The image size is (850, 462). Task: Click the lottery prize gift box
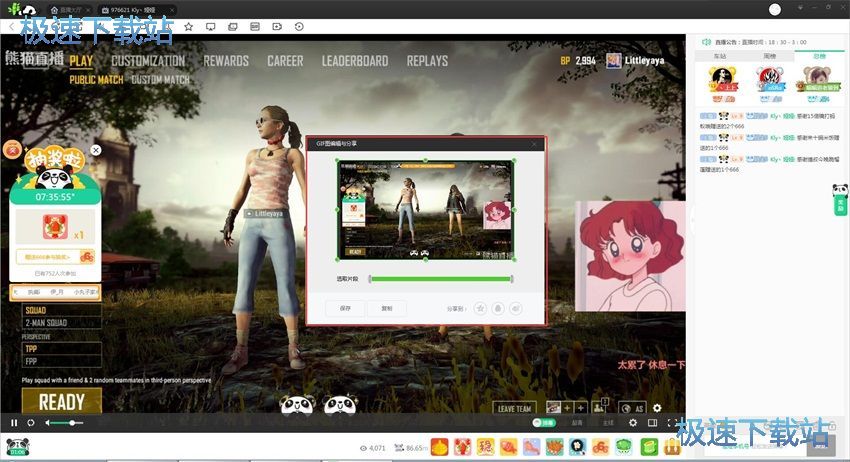(55, 227)
